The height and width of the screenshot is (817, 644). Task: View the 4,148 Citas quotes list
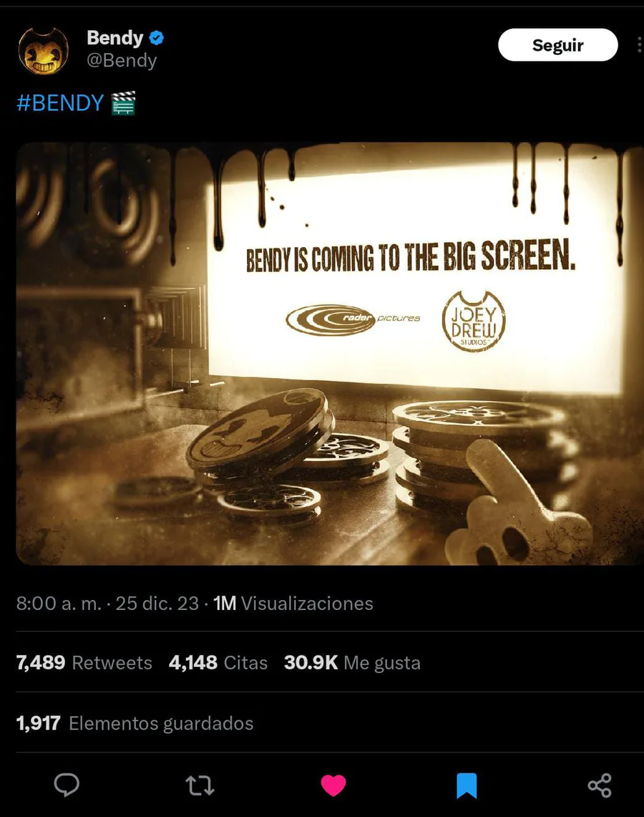pyautogui.click(x=218, y=662)
